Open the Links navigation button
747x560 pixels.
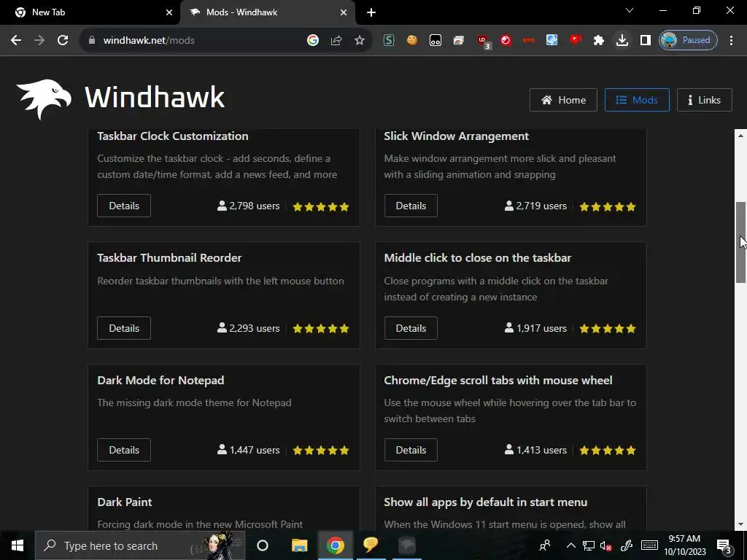(704, 100)
